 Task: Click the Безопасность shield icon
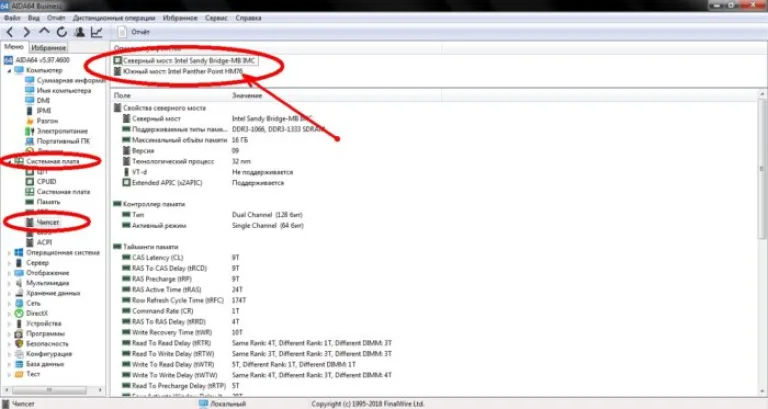coord(19,344)
